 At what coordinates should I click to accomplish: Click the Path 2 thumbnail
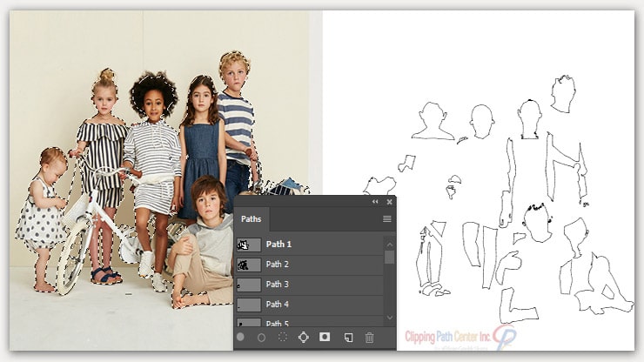click(x=248, y=265)
